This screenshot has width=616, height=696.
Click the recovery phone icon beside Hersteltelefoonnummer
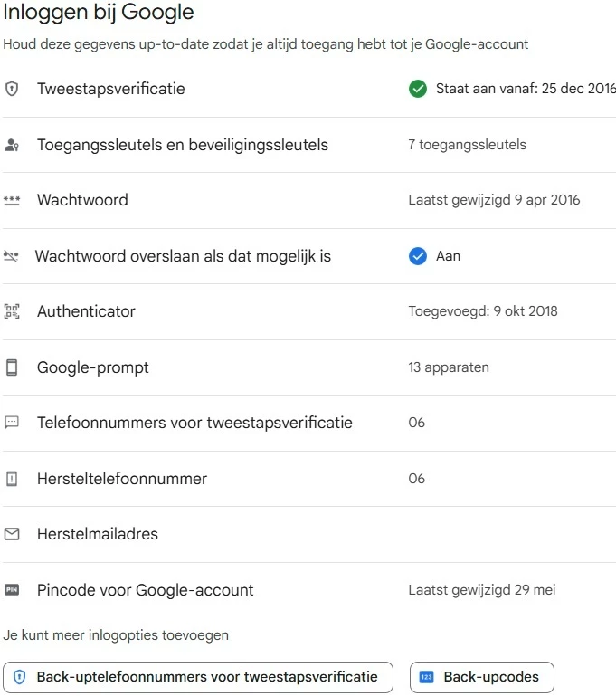point(12,479)
